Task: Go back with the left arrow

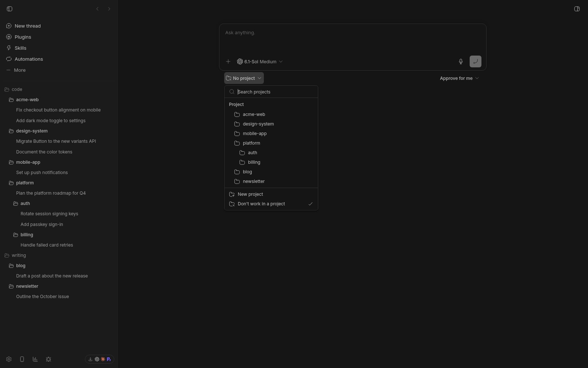Action: (97, 9)
